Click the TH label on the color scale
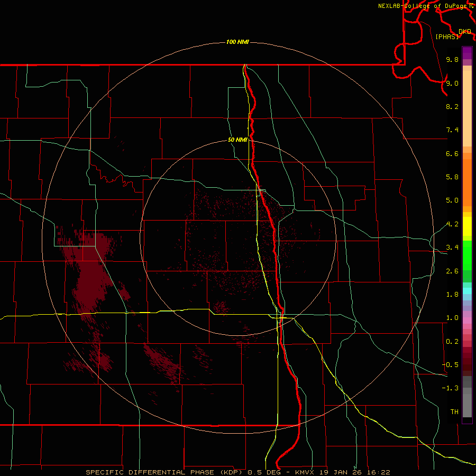 click(454, 412)
